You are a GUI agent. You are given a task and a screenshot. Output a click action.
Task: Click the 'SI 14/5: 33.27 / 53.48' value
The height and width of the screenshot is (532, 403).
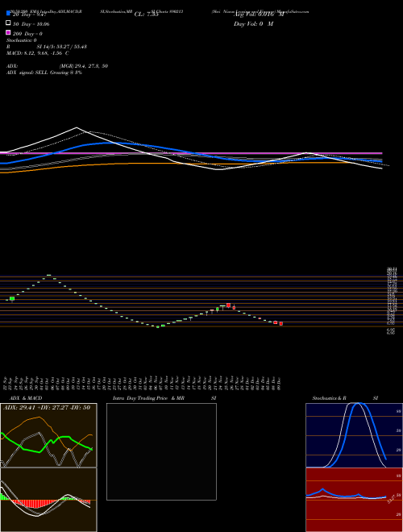61,47
